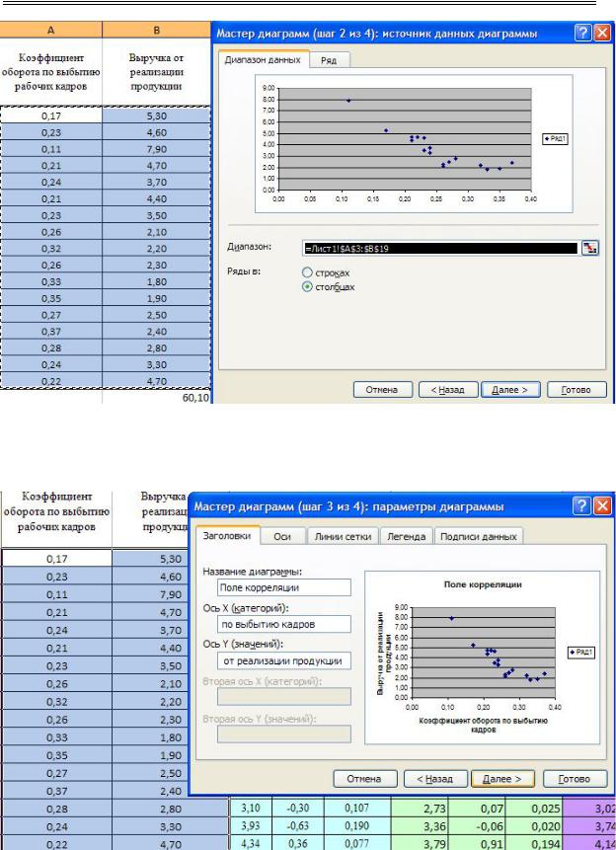Select column header B

157,30
